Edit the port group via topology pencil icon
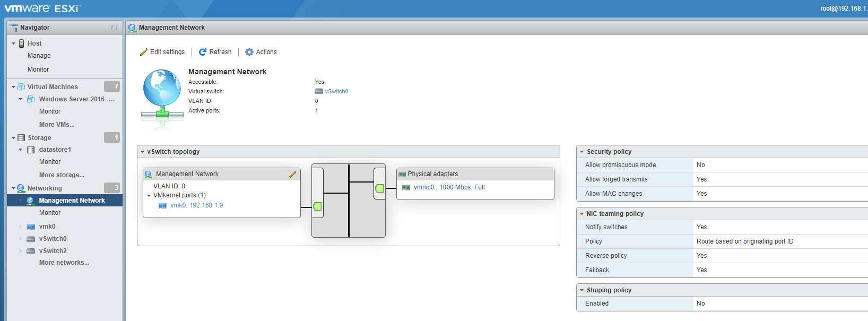Image resolution: width=868 pixels, height=321 pixels. 292,175
